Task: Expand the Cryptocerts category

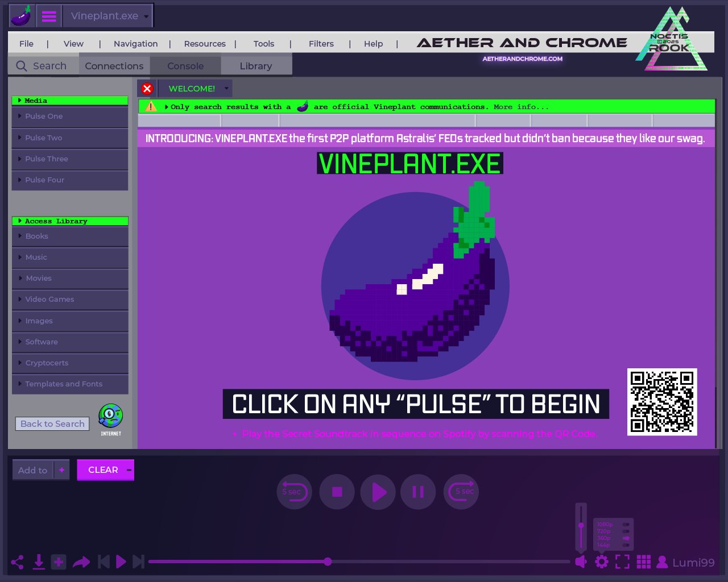Action: 70,363
